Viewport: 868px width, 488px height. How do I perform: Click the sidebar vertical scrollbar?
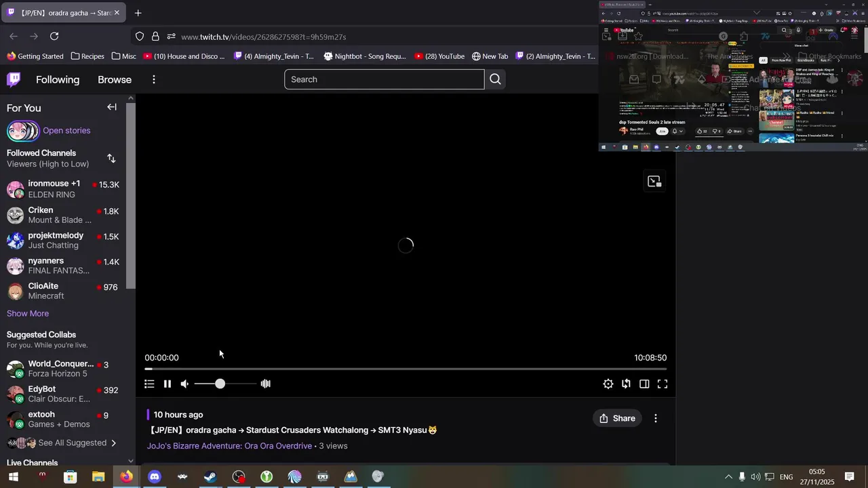tap(131, 197)
